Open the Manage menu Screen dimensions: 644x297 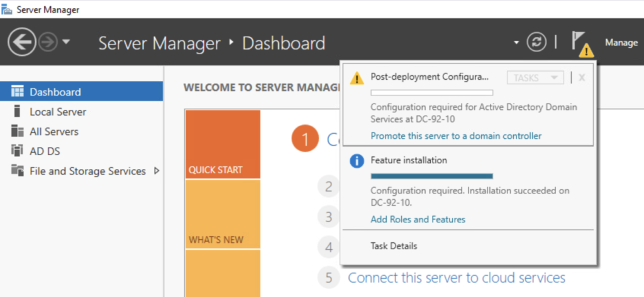621,43
